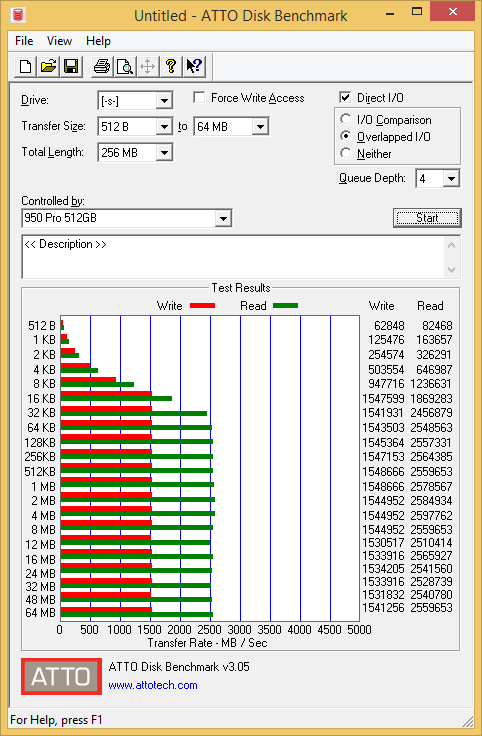Save results using the floppy disk icon

tap(71, 66)
